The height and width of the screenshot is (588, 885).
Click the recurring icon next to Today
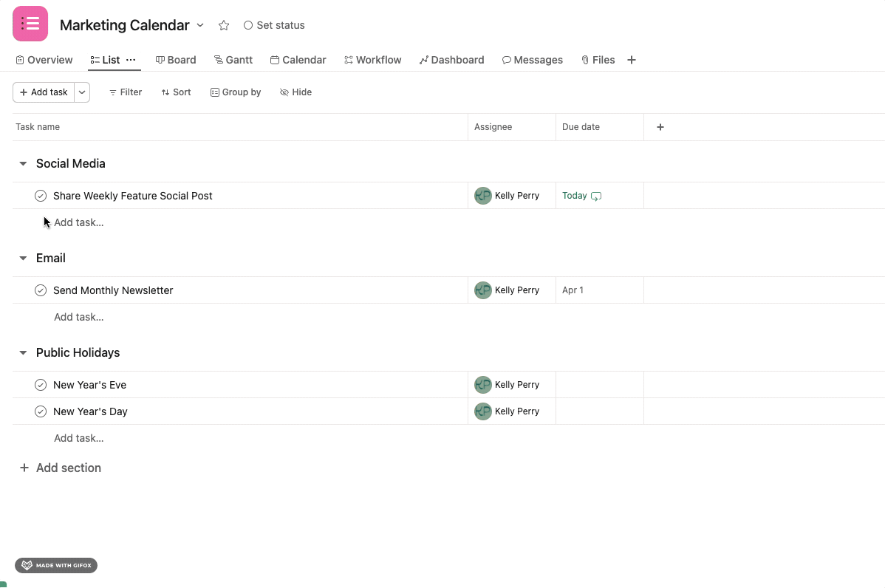pos(596,196)
